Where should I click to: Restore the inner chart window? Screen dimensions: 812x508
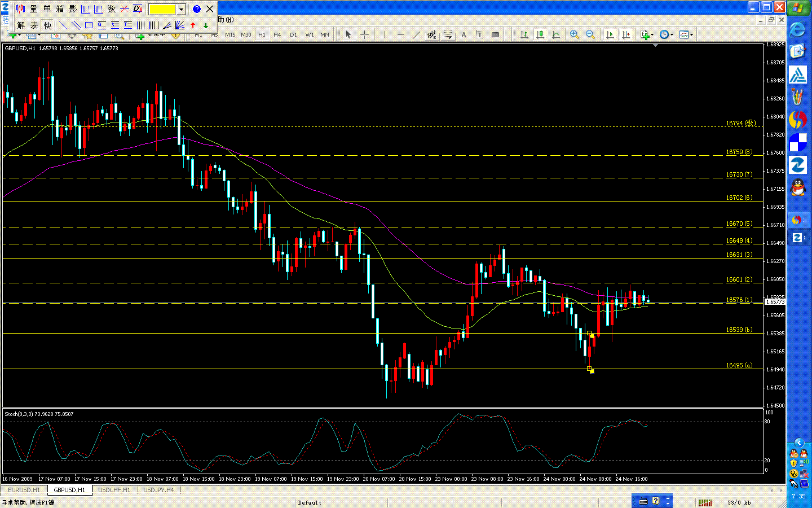771,20
